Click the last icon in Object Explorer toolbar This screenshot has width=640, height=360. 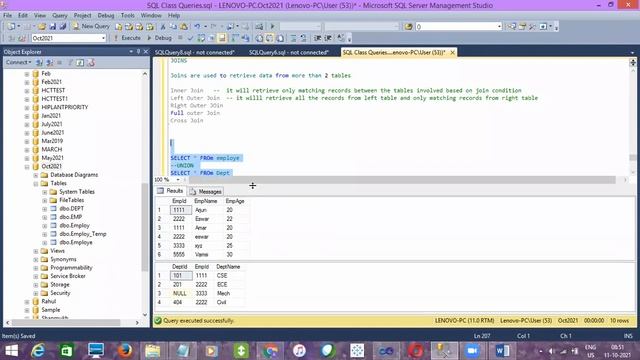91,62
